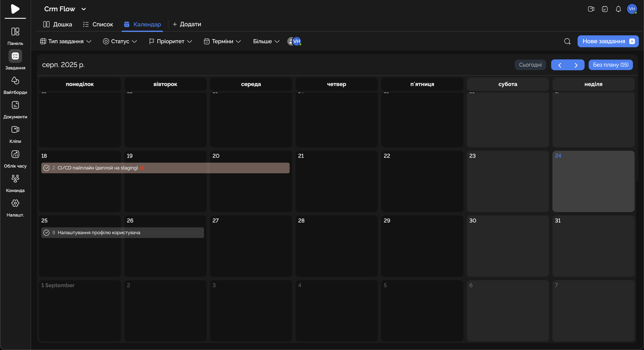The width and height of the screenshot is (644, 350).
Task: Go to next month with right arrow
Action: pos(576,65)
